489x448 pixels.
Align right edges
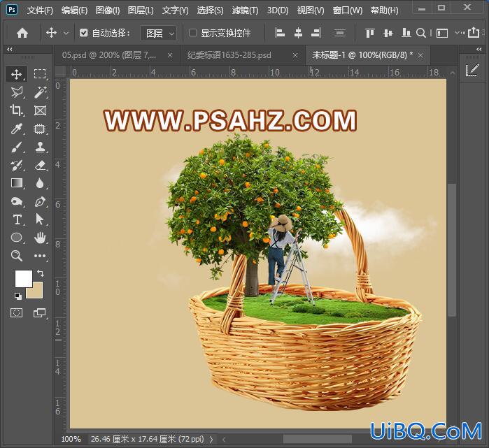tap(316, 33)
